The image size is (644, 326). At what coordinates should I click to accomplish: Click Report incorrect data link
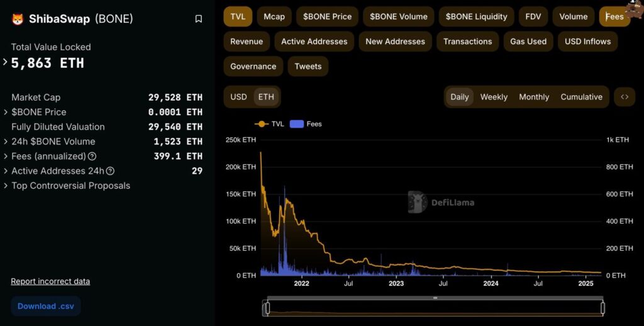[x=50, y=281]
